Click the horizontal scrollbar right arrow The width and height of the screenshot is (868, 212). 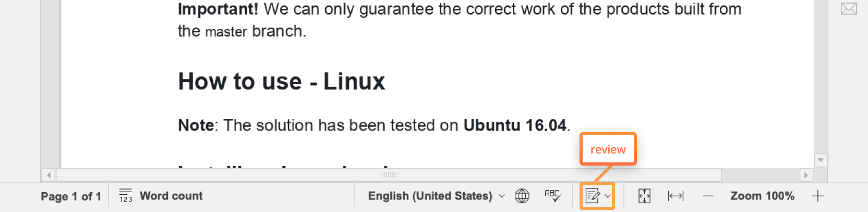(806, 175)
